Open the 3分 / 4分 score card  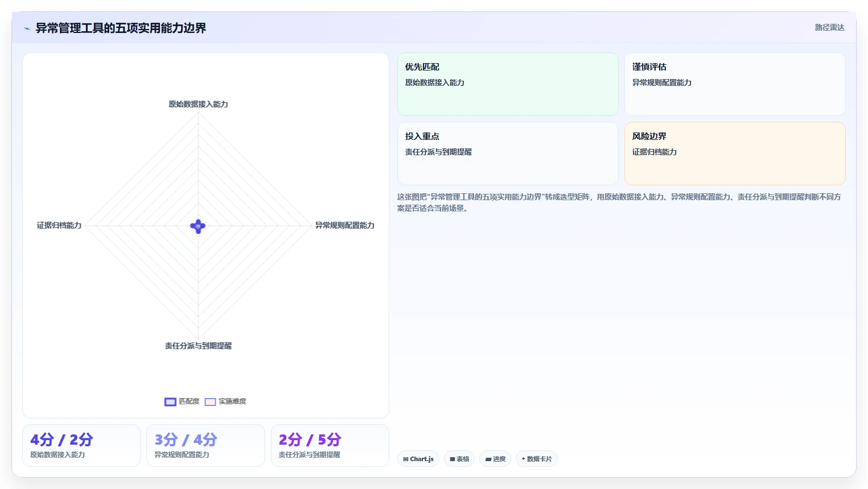[x=205, y=446]
